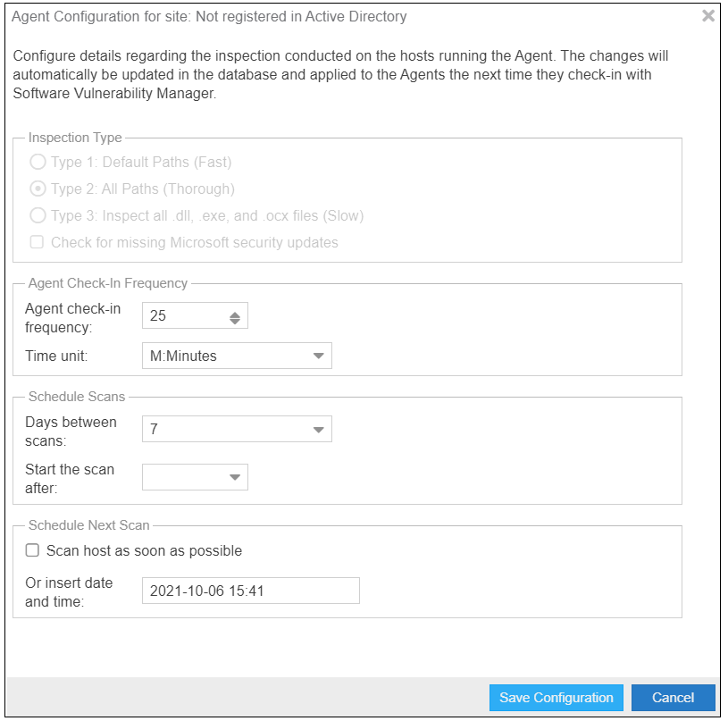
Task: Click the date and time field showing 2021-10-06
Action: pyautogui.click(x=250, y=591)
